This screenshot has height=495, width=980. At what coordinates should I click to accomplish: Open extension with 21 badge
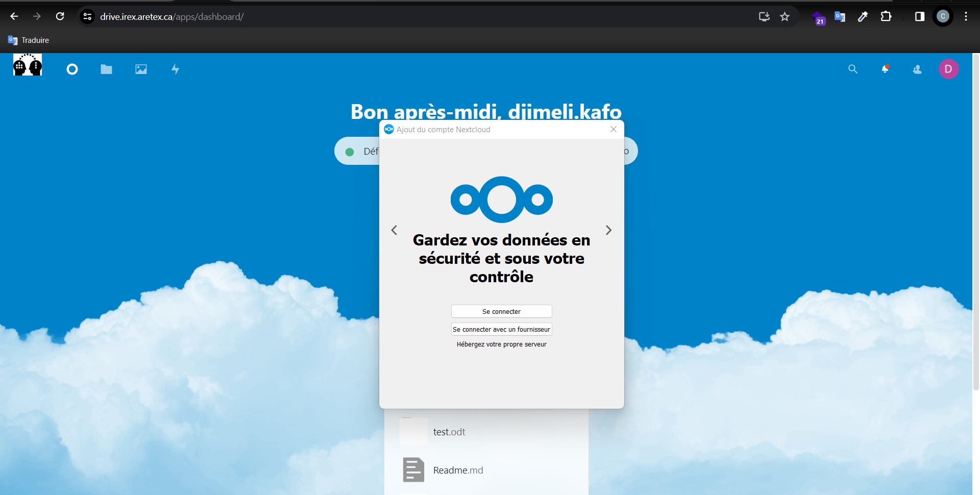coord(818,17)
